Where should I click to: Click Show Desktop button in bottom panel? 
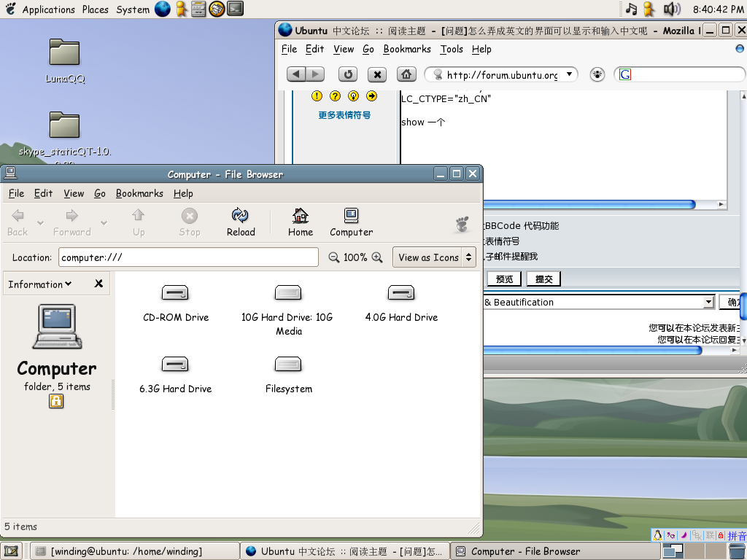(11, 551)
